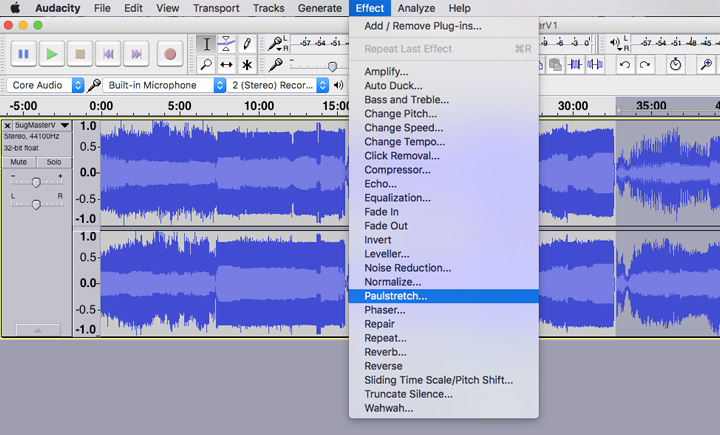Click the Sync-Lock tracks clock icon

point(675,64)
